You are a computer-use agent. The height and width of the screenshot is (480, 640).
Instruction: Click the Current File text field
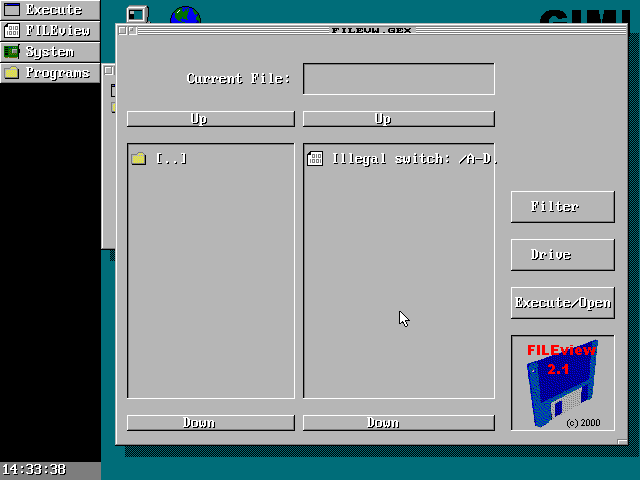point(398,79)
